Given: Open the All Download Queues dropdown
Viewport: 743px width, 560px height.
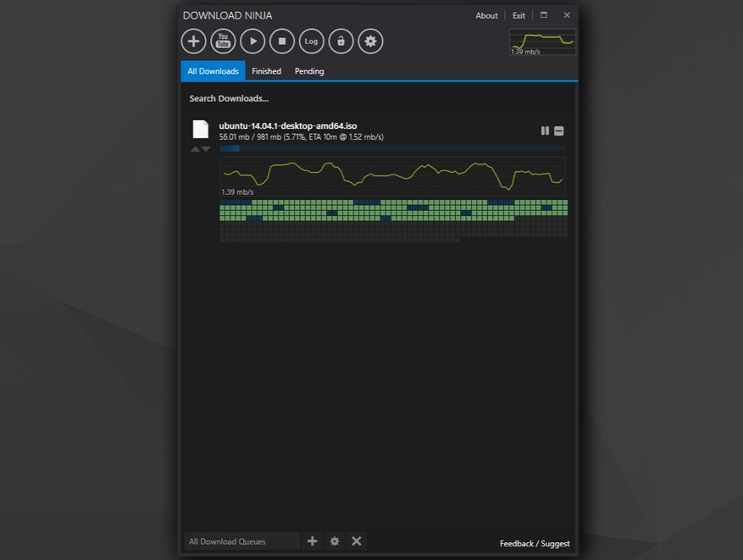Looking at the screenshot, I should click(x=241, y=541).
